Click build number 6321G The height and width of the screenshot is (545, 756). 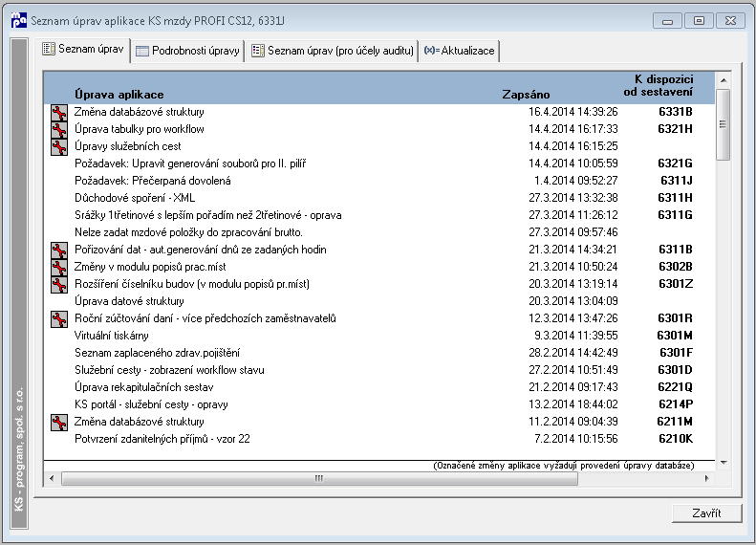coord(675,163)
